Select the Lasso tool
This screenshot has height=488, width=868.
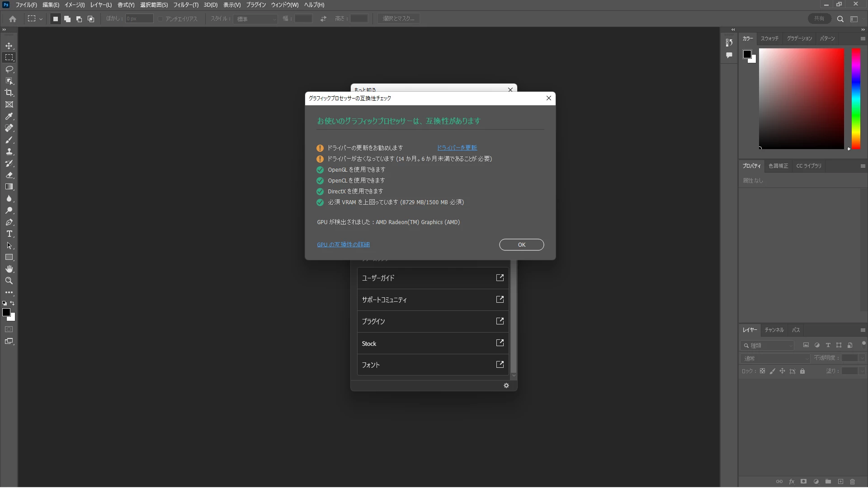click(x=9, y=69)
